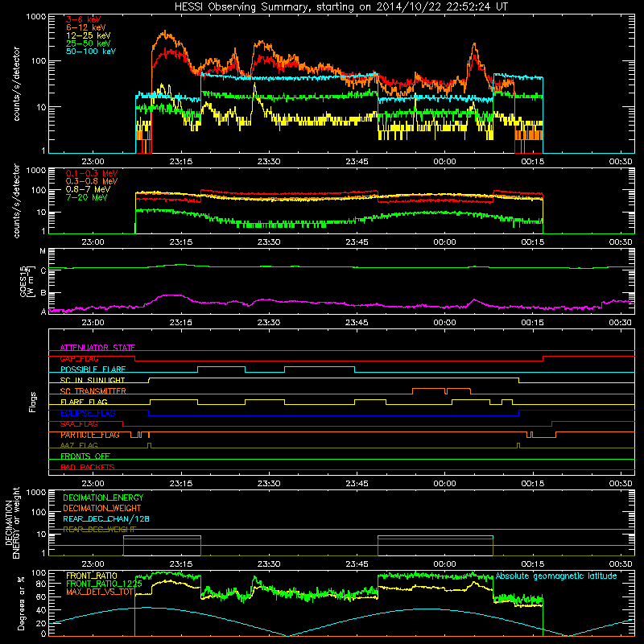Select the POSSIBLE_FLARE flag label

[x=93, y=369]
